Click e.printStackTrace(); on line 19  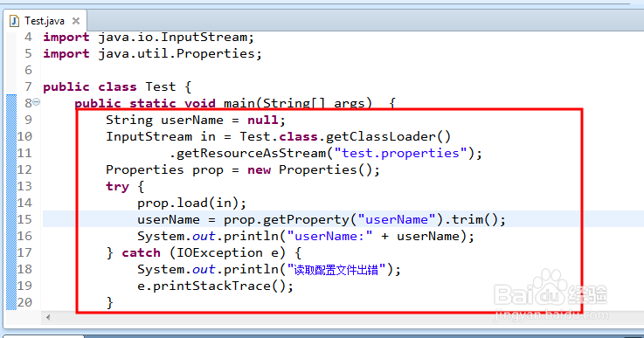coord(215,286)
